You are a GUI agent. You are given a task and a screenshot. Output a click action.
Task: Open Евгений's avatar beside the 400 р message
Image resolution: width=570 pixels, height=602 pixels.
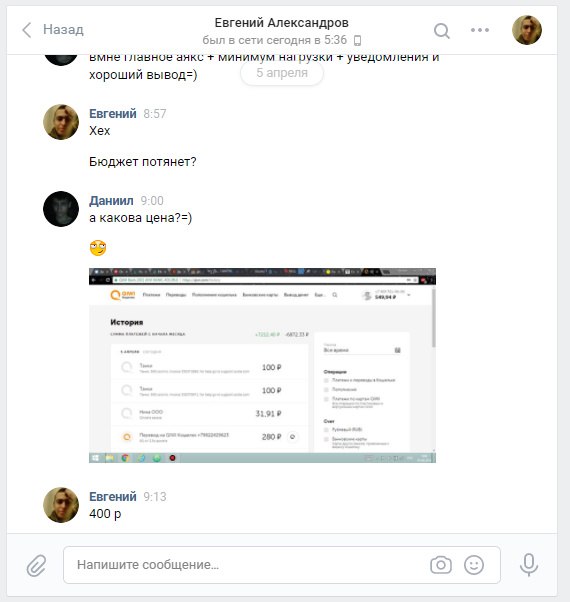click(x=61, y=505)
